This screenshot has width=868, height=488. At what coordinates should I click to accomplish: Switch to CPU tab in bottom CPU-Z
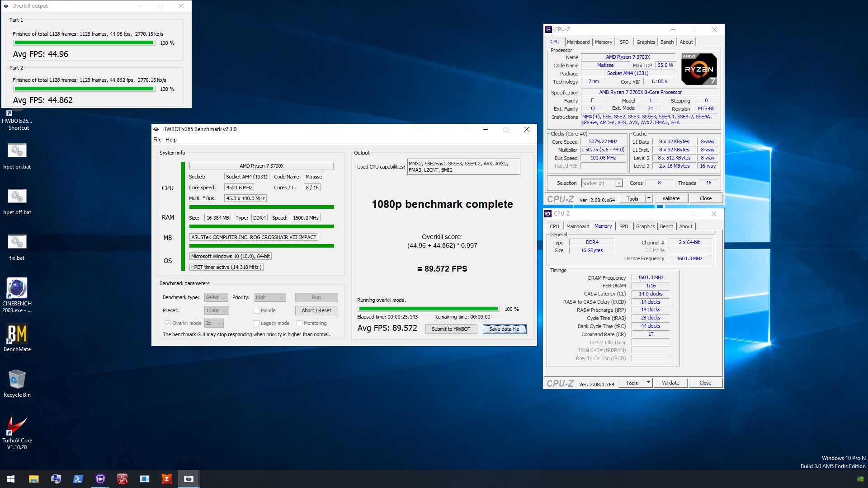[554, 226]
